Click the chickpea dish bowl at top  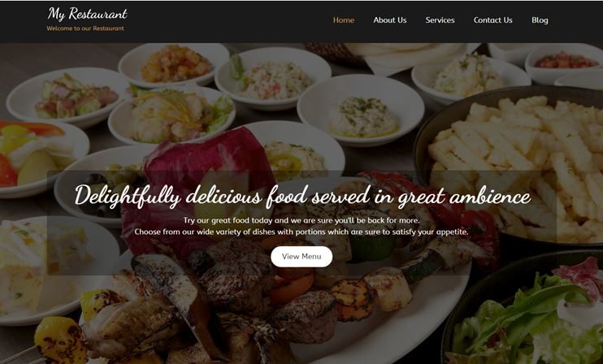coord(175,64)
